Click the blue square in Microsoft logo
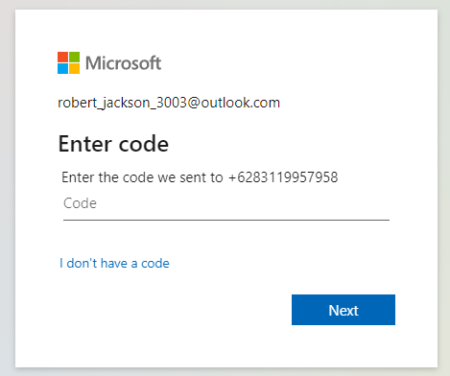The image size is (450, 376). pyautogui.click(x=63, y=69)
